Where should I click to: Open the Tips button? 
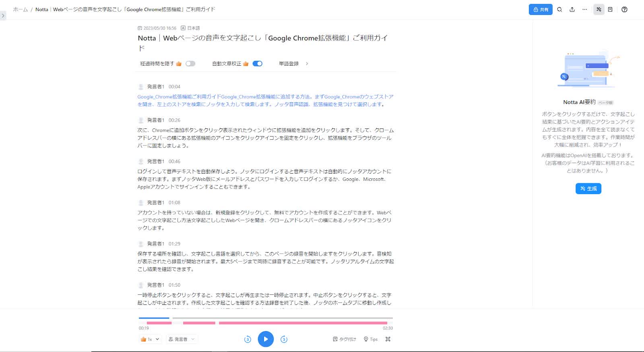tap(371, 339)
